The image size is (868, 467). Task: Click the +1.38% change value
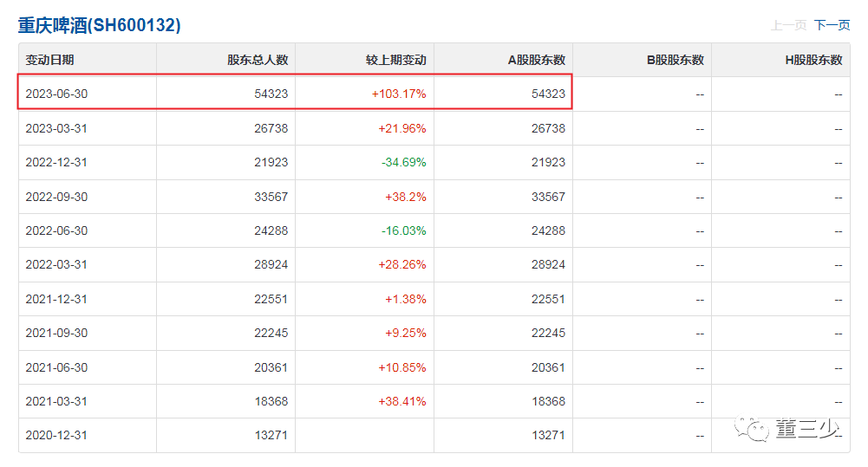(406, 299)
